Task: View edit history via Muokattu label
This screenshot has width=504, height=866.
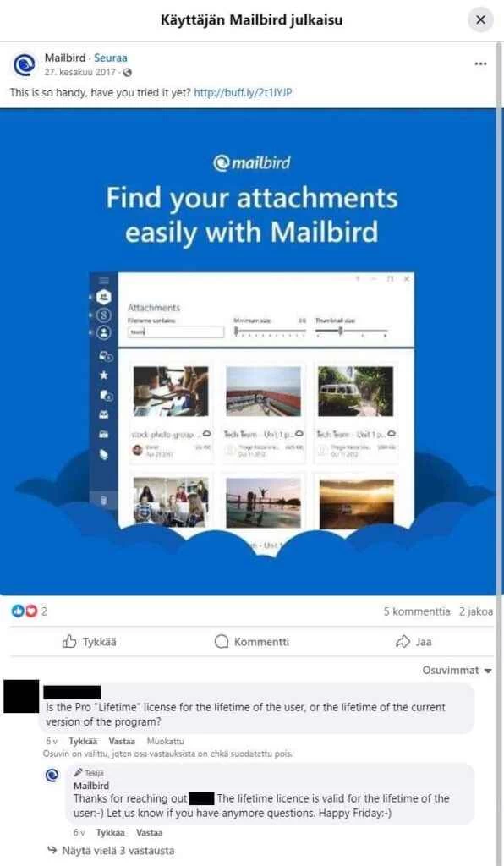Action: [165, 741]
